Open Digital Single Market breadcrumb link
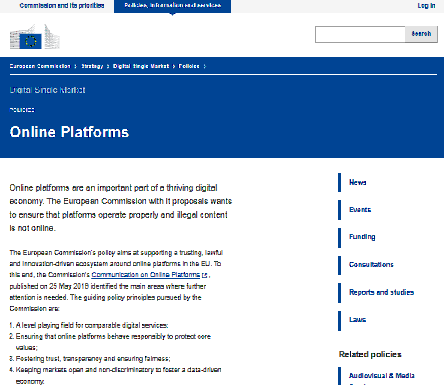This screenshot has width=444, height=385. [x=141, y=66]
